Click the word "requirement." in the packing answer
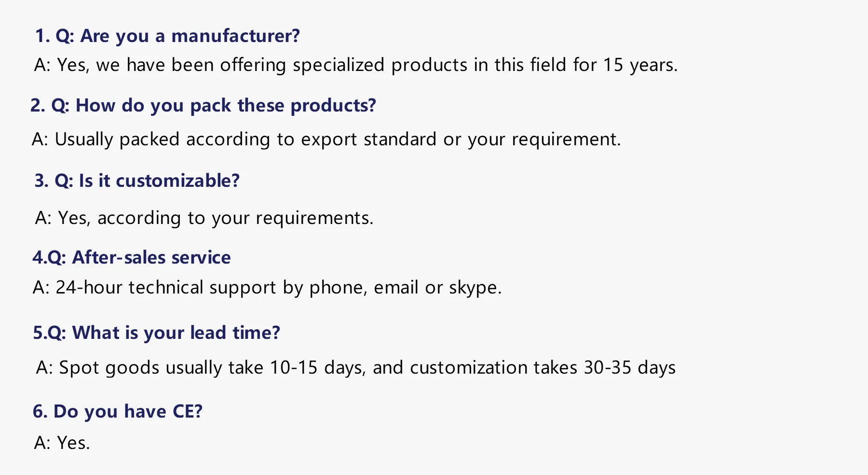This screenshot has height=475, width=868. click(566, 140)
